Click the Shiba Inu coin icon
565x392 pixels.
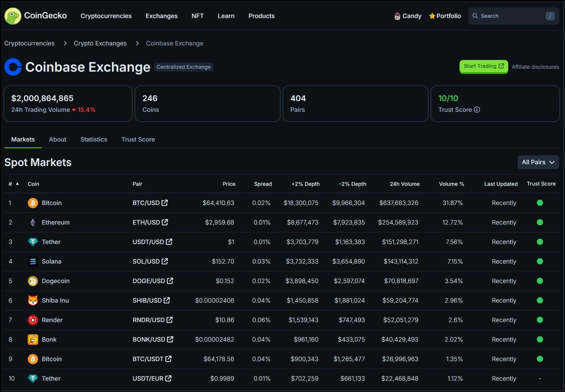click(x=33, y=301)
